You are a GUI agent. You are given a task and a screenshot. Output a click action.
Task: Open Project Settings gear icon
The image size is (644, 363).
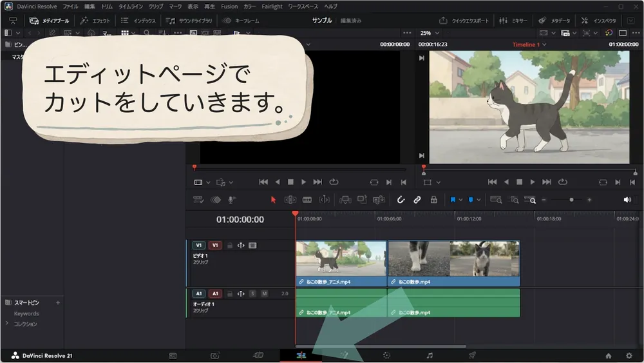coord(629,356)
